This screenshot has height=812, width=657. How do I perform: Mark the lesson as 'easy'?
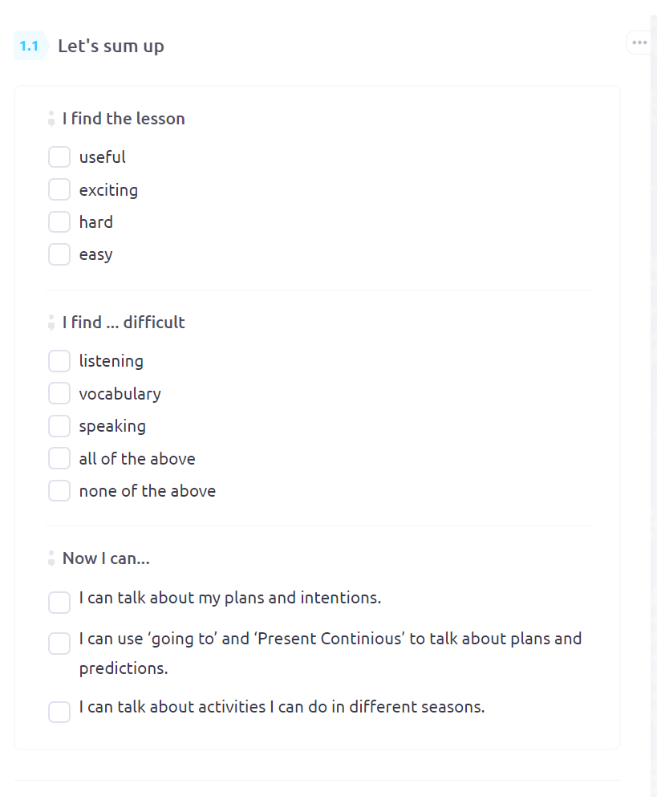pos(59,254)
